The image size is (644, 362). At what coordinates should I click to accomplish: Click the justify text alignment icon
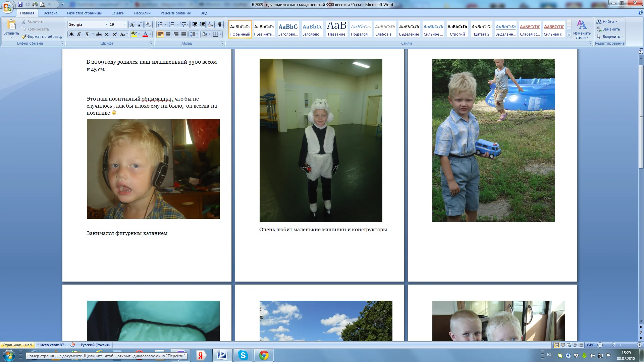(184, 34)
